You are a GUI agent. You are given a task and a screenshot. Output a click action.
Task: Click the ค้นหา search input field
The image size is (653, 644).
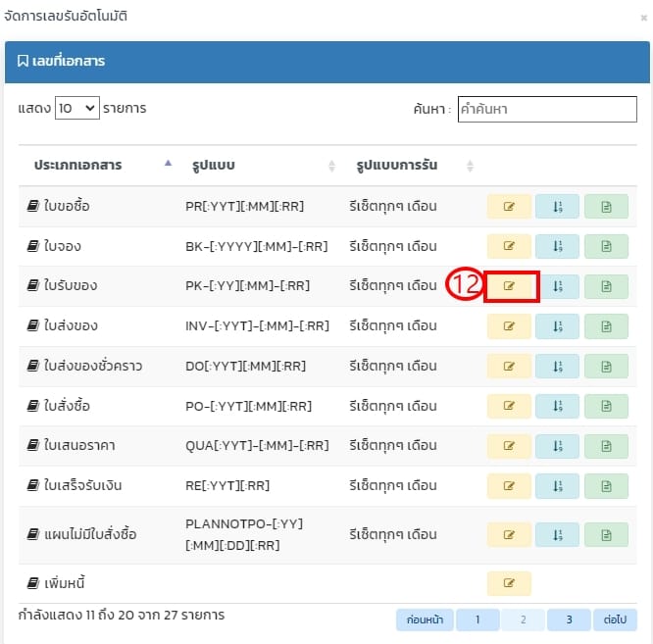(547, 110)
